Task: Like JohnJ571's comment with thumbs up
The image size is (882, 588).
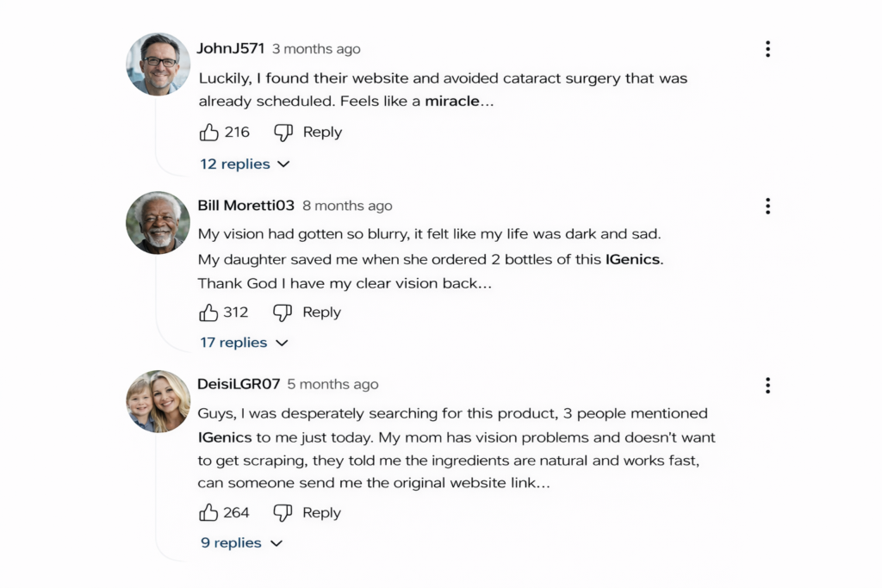Action: [x=209, y=133]
